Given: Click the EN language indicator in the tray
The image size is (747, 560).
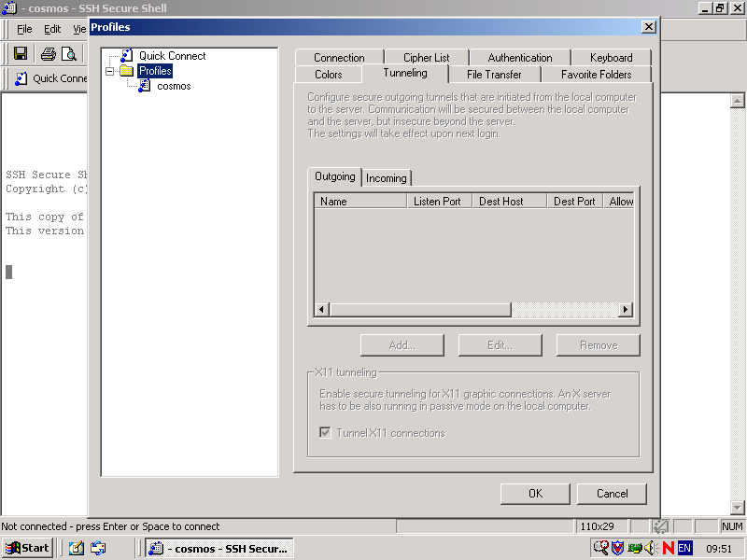Looking at the screenshot, I should tap(684, 548).
